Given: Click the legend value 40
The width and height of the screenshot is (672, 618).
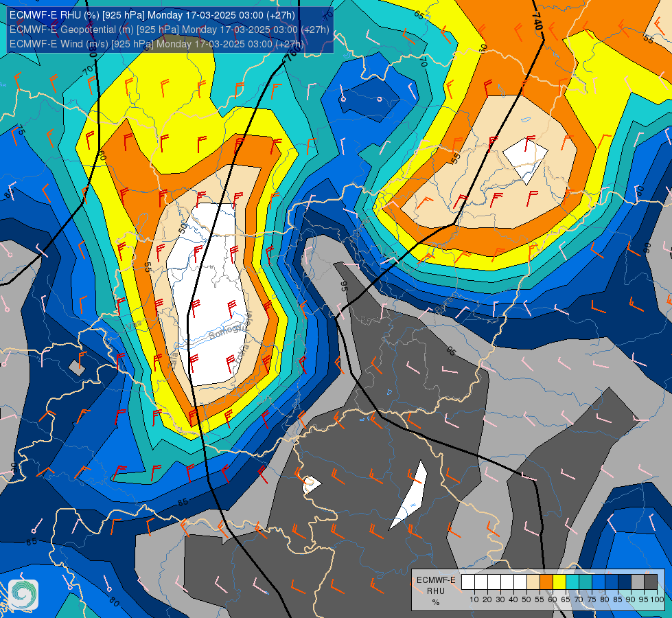Looking at the screenshot, I should tap(513, 599).
